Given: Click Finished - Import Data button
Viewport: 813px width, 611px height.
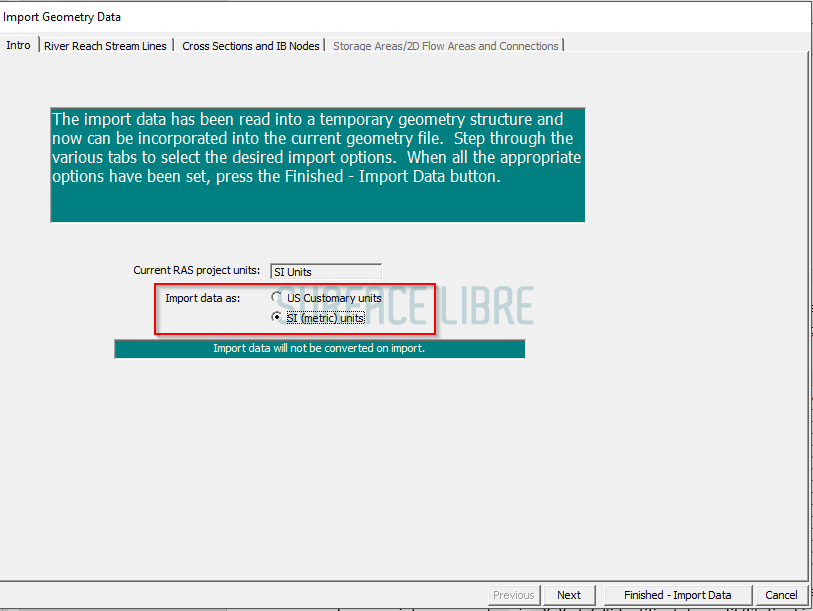Looking at the screenshot, I should pyautogui.click(x=677, y=595).
